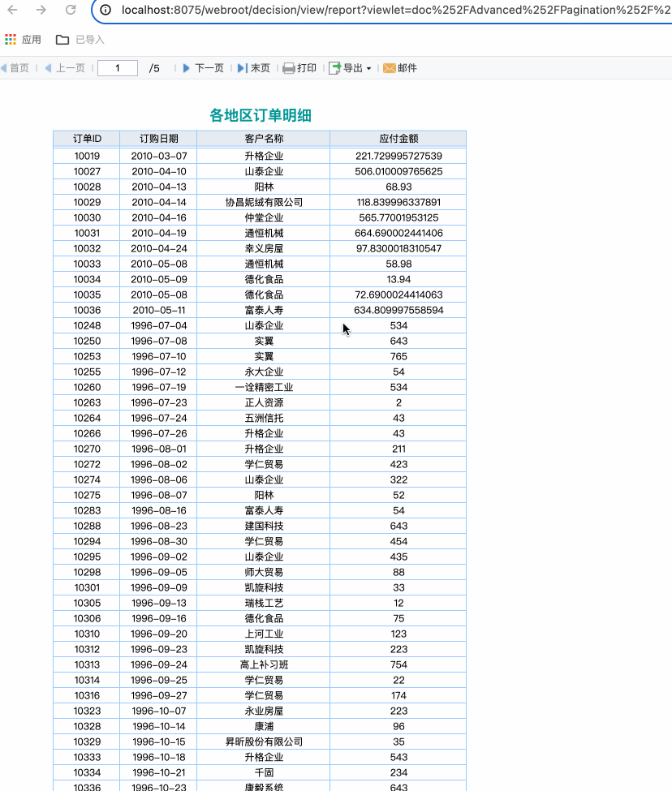Click date cell 1996-08-02
This screenshot has width=672, height=791.
(158, 464)
